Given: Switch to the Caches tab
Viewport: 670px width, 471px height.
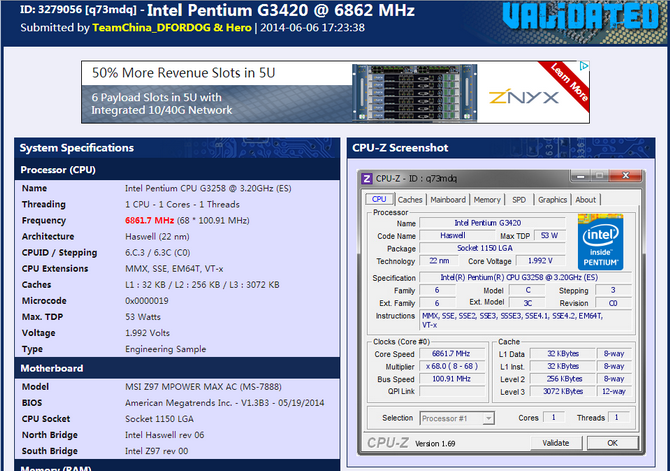Looking at the screenshot, I should click(410, 199).
